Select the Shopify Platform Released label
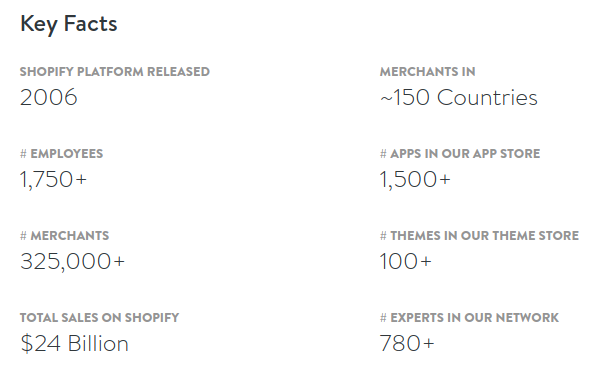This screenshot has width=599, height=390. coord(115,72)
